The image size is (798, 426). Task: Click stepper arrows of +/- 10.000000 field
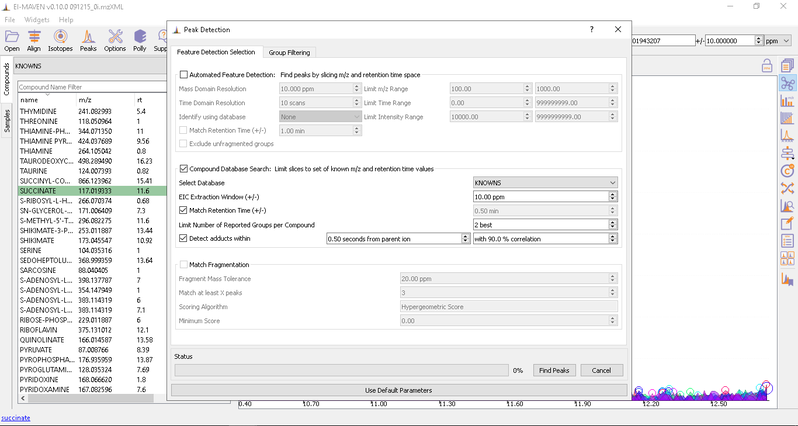click(x=759, y=41)
